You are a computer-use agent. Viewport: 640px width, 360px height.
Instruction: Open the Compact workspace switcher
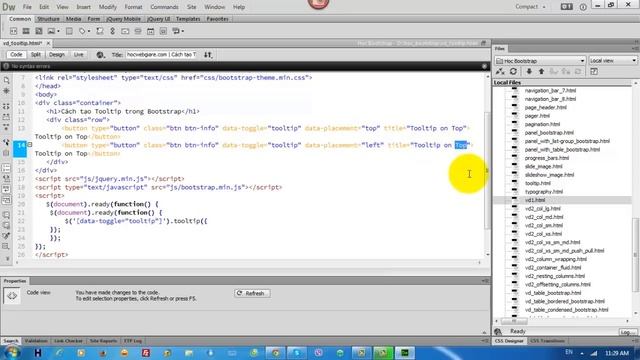click(530, 7)
